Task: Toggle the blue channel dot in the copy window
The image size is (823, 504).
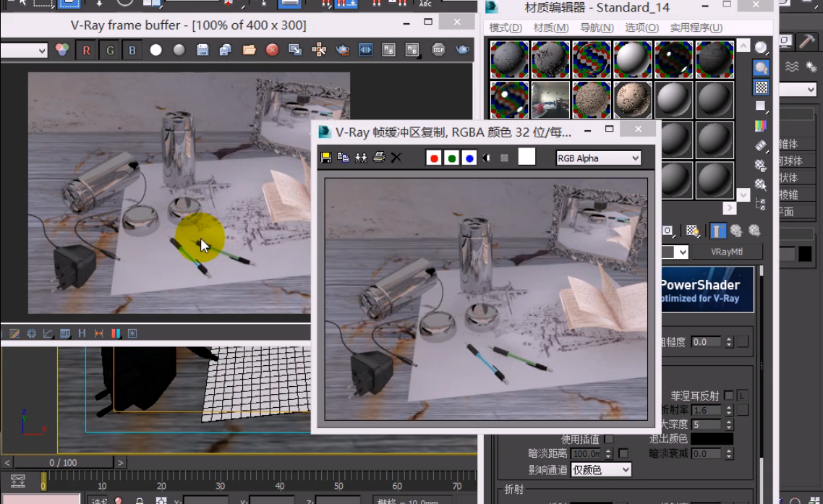Action: pos(469,158)
